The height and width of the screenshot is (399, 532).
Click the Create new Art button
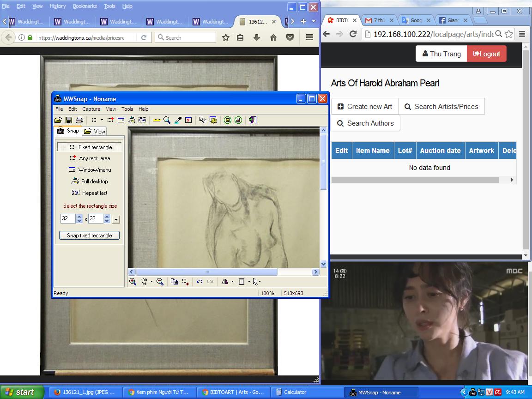(365, 107)
